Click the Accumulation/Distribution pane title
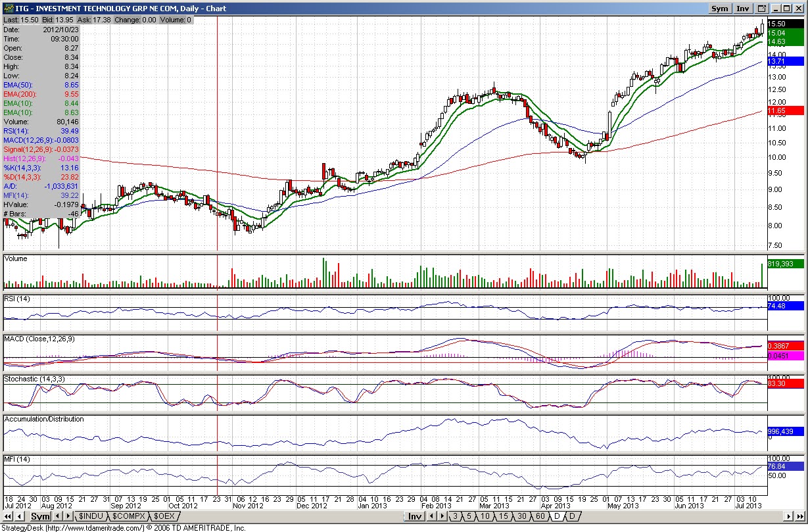Screen dimensions: 808x532 click(x=44, y=419)
